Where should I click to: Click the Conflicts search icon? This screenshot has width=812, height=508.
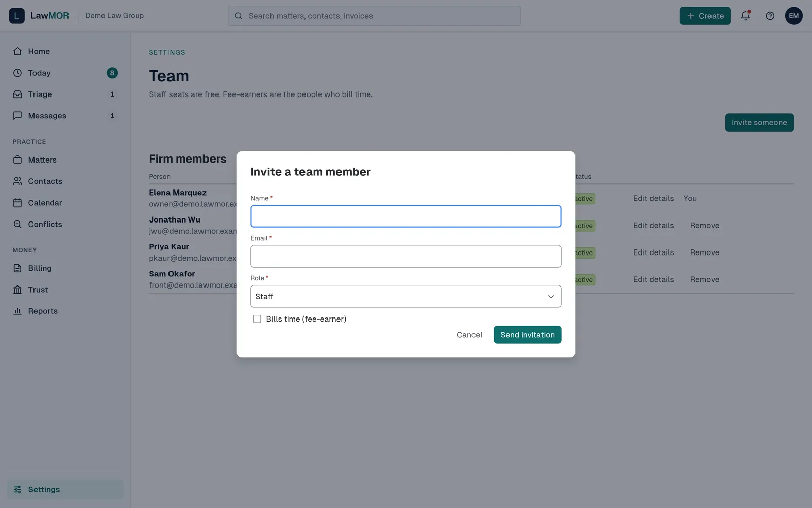click(17, 224)
